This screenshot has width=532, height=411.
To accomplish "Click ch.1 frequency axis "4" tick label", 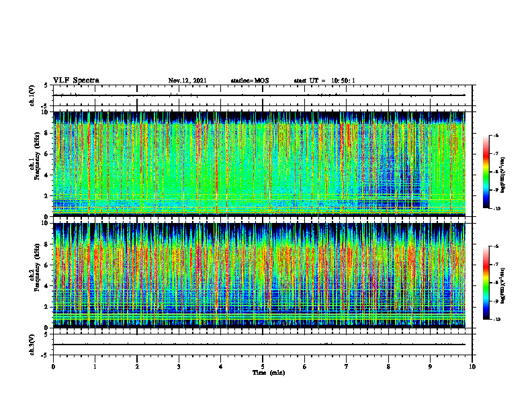I will 47,175.
